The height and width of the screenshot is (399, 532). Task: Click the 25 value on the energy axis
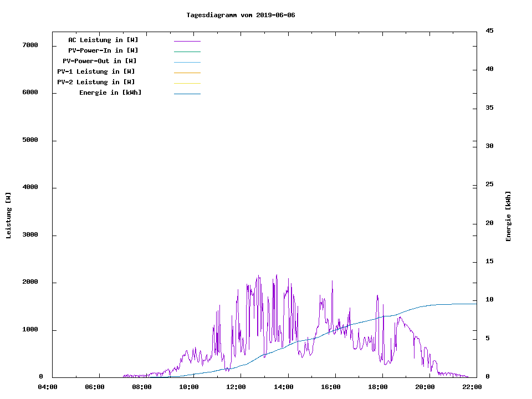tap(489, 185)
